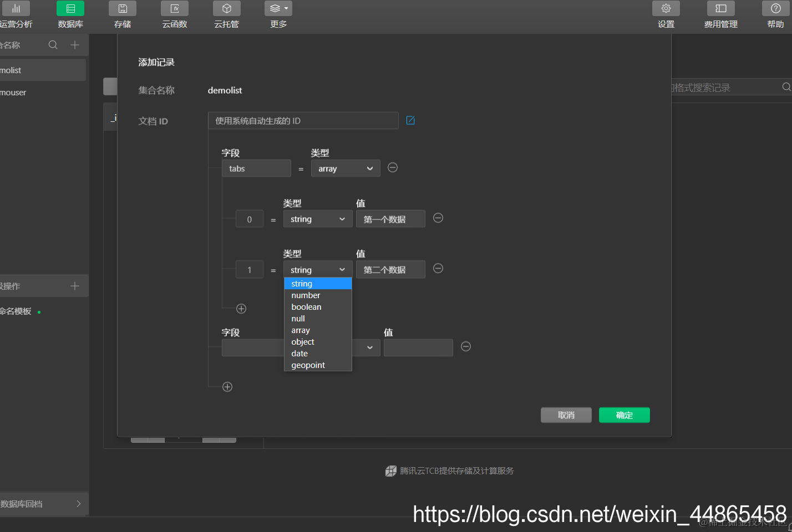This screenshot has width=792, height=532.
Task: Click the index 1 input box
Action: click(250, 270)
